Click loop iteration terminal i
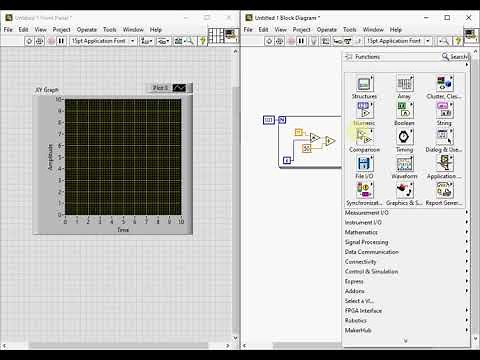This screenshot has height=360, width=480. tap(287, 160)
